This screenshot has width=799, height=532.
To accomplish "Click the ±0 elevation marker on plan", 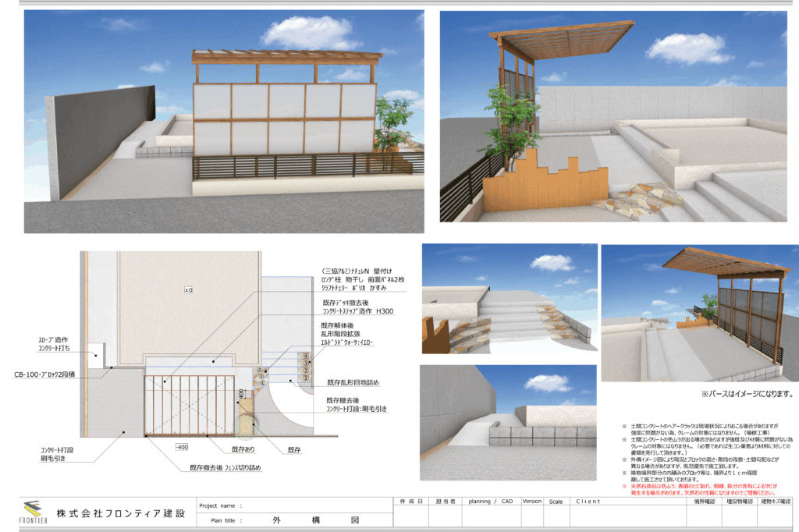I will (x=188, y=290).
